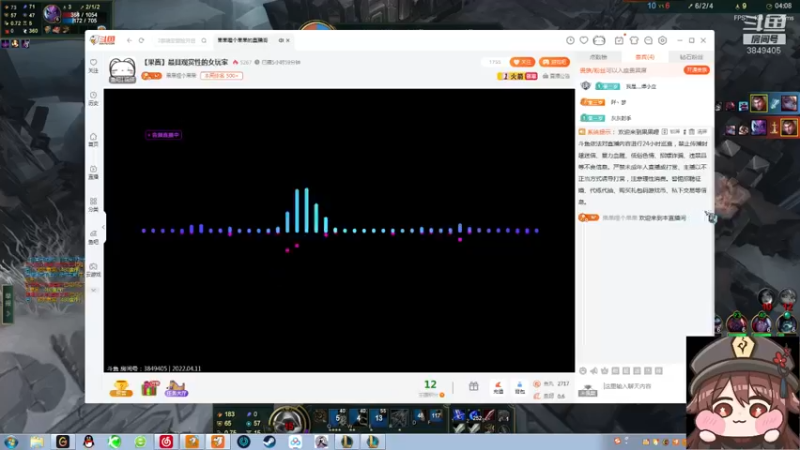Click the chat message input field
This screenshot has width=800, height=450.
(643, 386)
